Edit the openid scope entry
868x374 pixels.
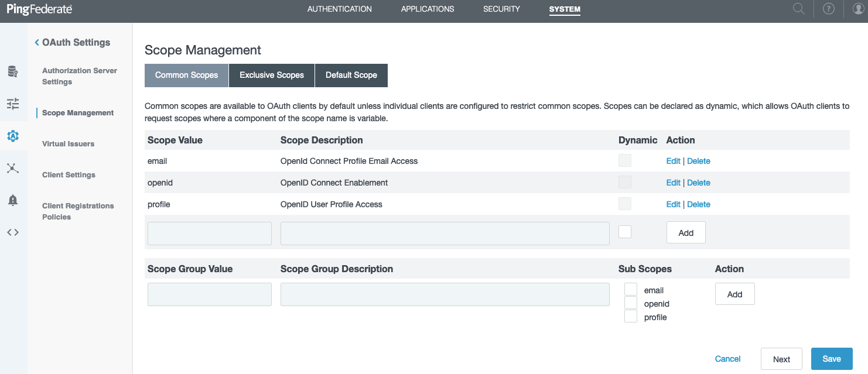tap(673, 182)
